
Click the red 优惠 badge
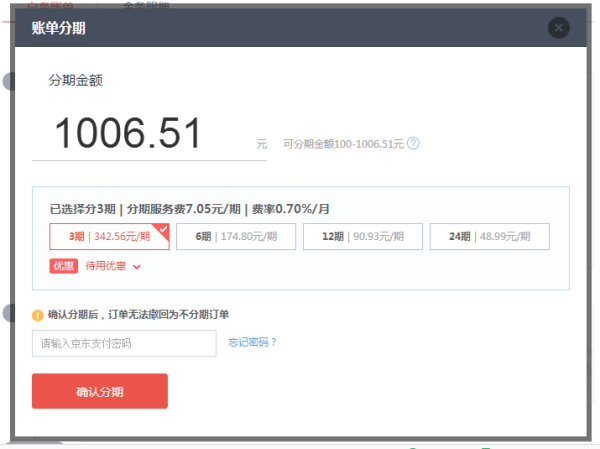[63, 266]
